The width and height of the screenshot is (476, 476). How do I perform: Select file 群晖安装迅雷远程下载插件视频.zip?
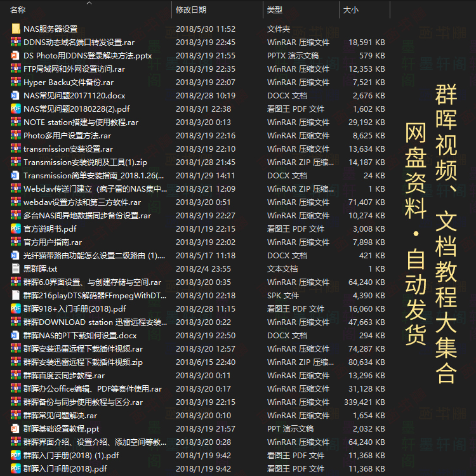[83, 362]
